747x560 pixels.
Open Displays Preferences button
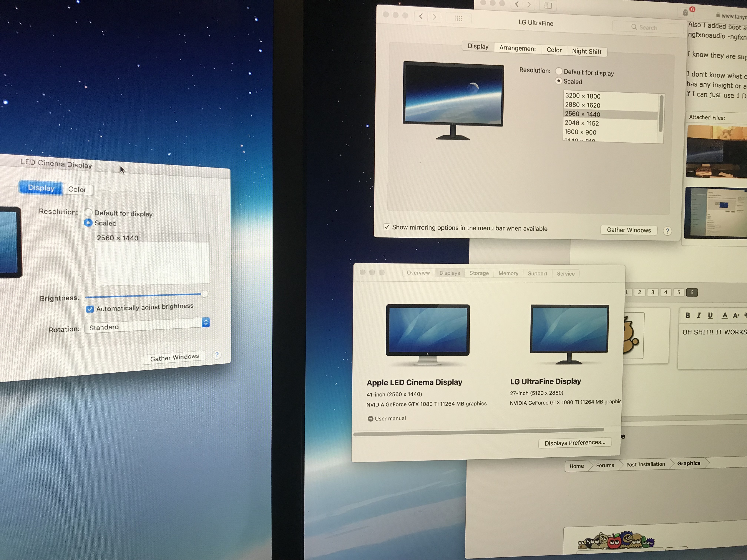click(575, 443)
